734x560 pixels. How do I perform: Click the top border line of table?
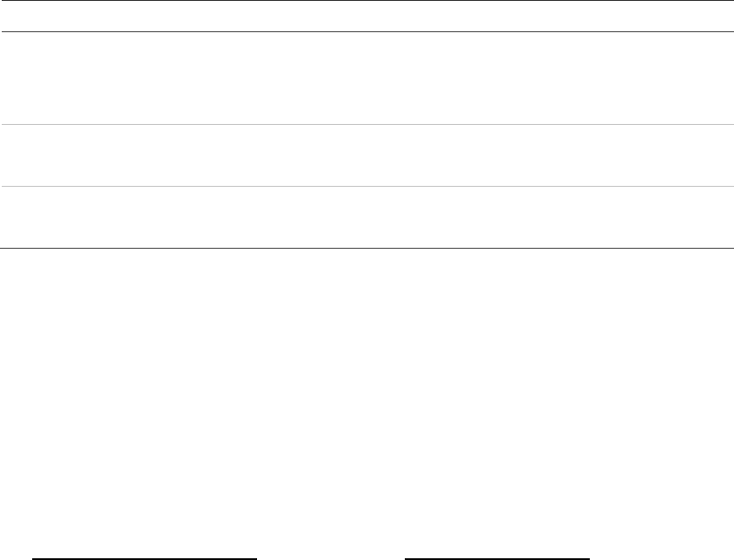367,1
